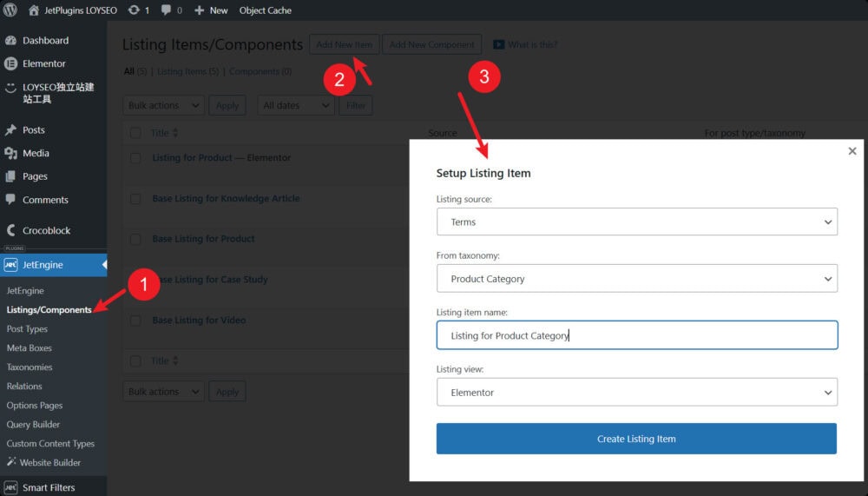Click the Listing item name field
This screenshot has height=496, width=868.
636,334
